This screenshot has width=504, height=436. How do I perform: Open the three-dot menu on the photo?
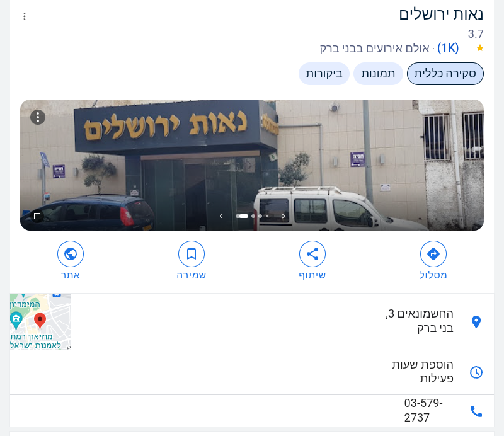point(38,117)
